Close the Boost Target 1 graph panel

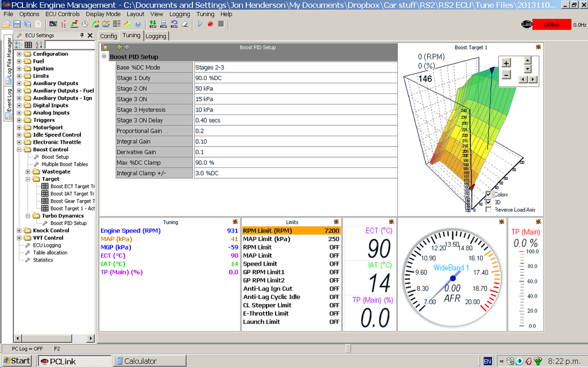coord(538,47)
